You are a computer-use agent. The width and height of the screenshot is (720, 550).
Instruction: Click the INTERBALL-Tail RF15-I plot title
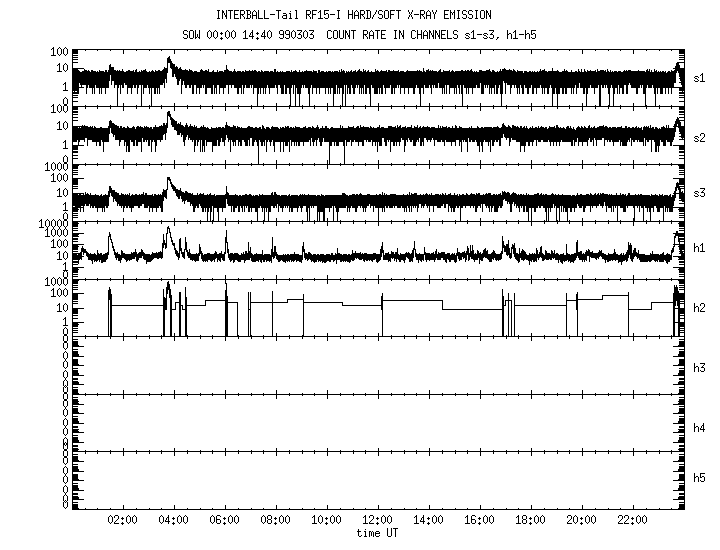(x=360, y=16)
